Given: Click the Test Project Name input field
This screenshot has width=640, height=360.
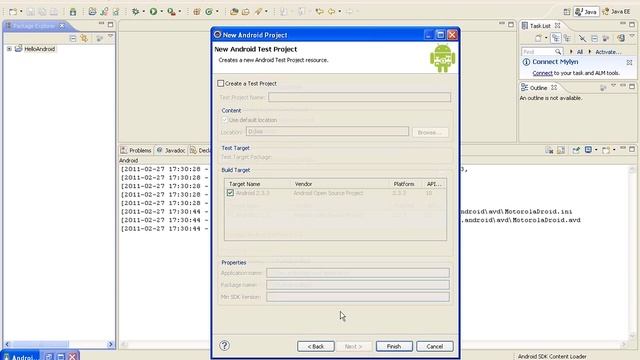Looking at the screenshot, I should [x=359, y=97].
